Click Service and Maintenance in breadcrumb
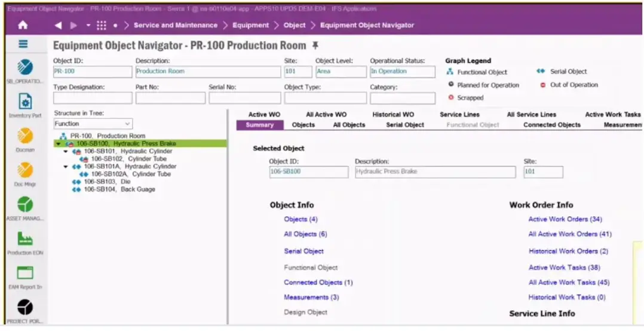 coord(175,25)
